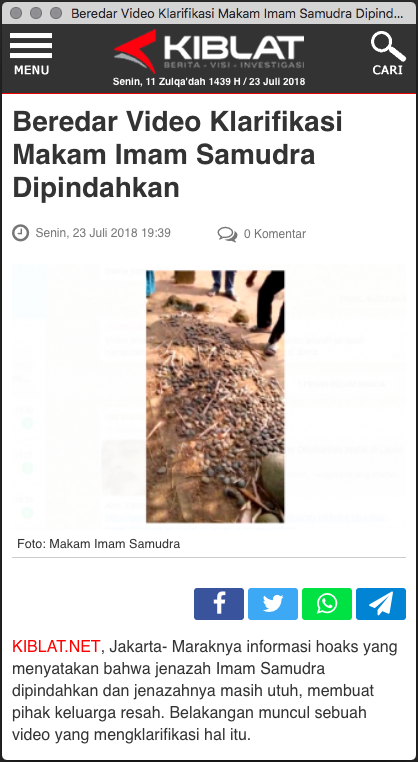Click the article headline text
This screenshot has width=418, height=762.
tap(177, 155)
